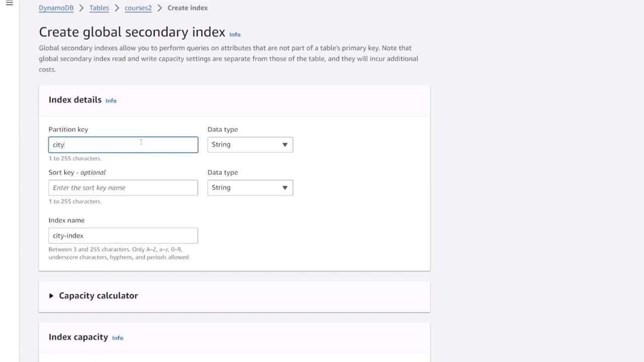Open Info link beside Index details

click(111, 101)
